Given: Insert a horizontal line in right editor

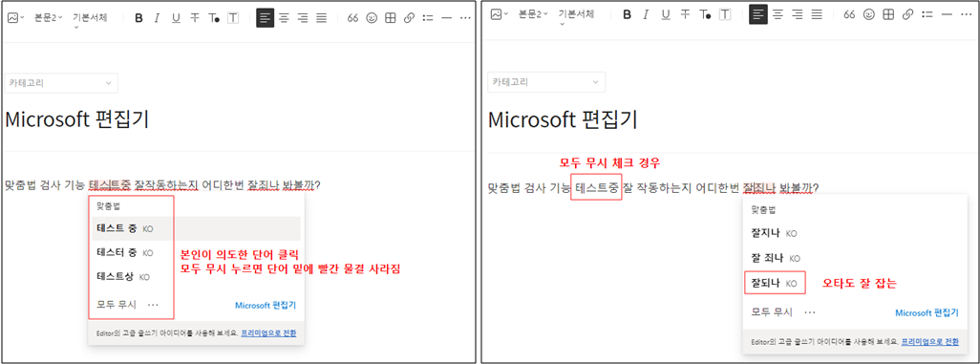Looking at the screenshot, I should [947, 14].
